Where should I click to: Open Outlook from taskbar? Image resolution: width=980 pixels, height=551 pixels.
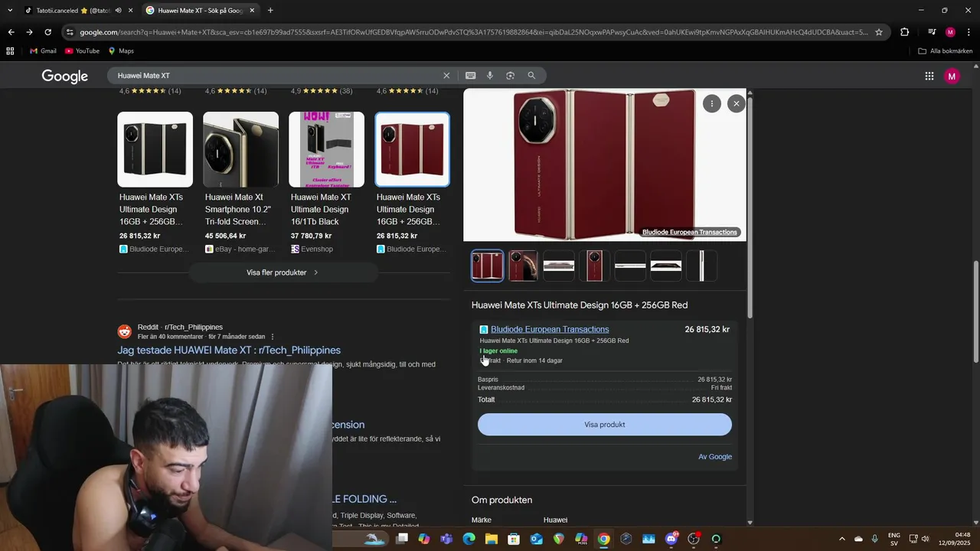536,539
